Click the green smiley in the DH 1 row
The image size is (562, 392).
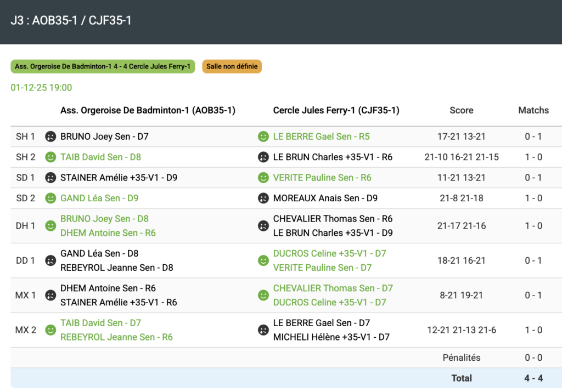[50, 226]
